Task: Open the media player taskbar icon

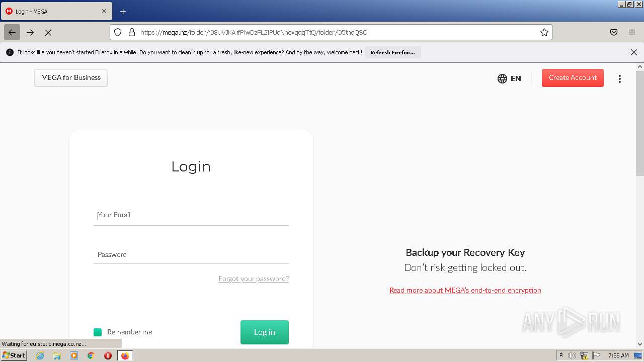Action: (74, 355)
